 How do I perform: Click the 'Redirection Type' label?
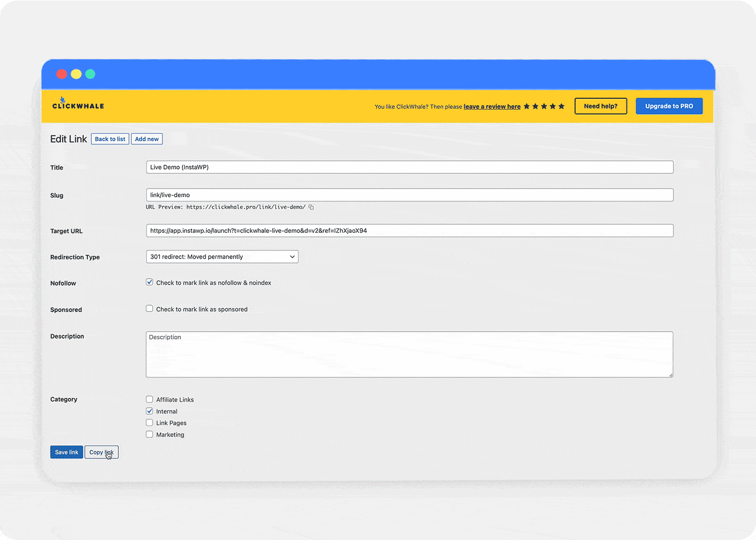click(x=75, y=257)
